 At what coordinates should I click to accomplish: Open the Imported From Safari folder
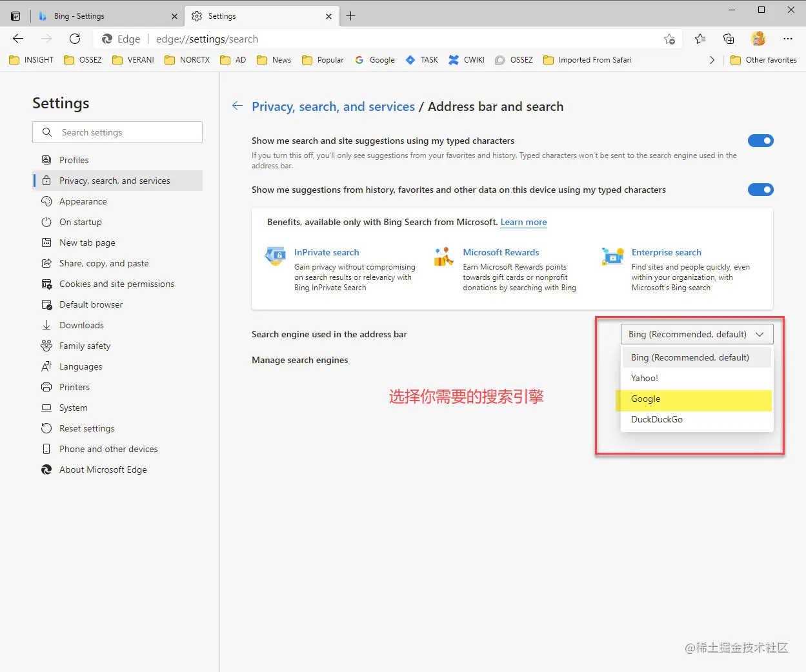[588, 60]
